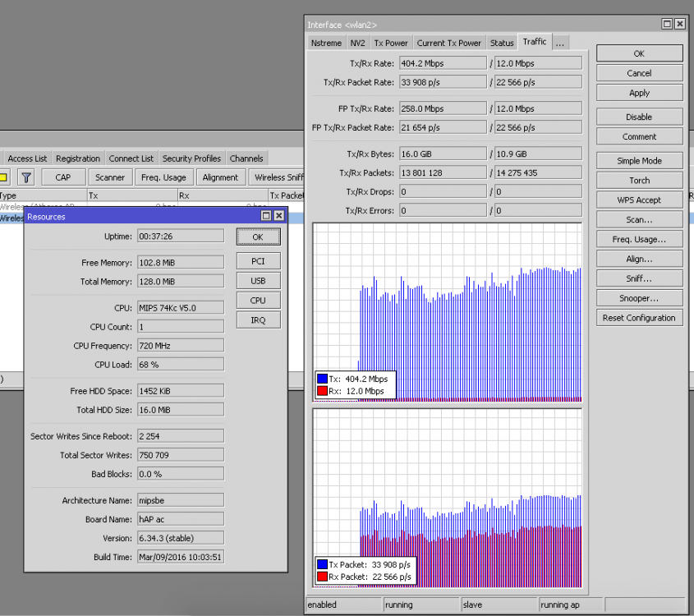Click the Tx/Rx Rate value field
694x616 pixels.
442,63
